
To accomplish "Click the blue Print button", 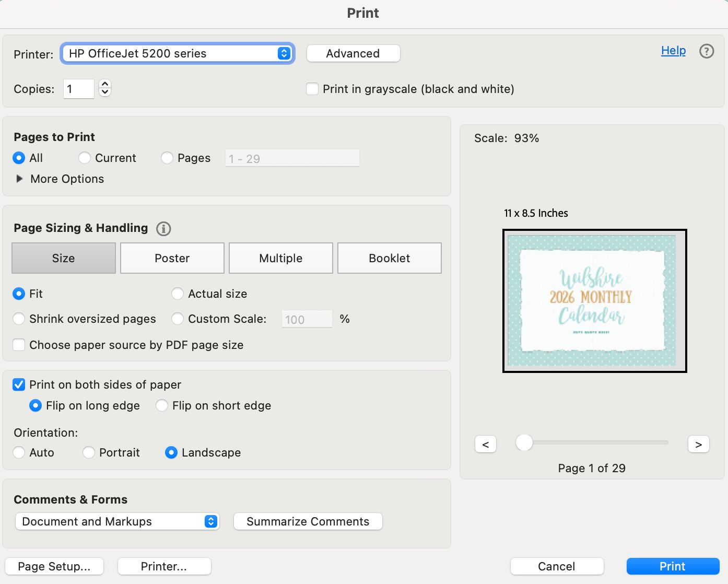I will [672, 566].
